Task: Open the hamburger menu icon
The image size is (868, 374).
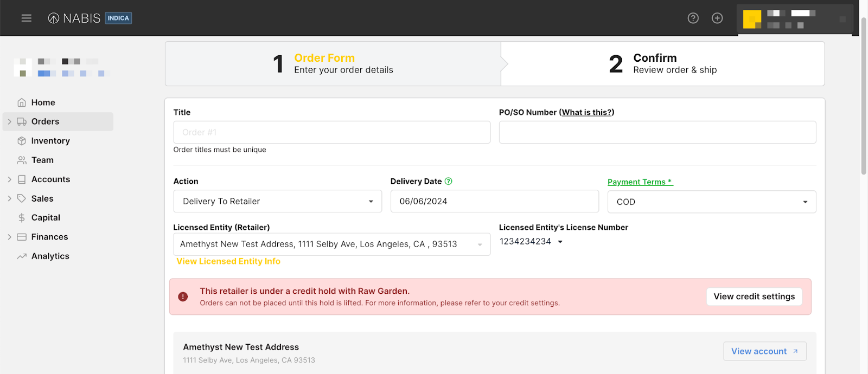Action: pyautogui.click(x=26, y=18)
